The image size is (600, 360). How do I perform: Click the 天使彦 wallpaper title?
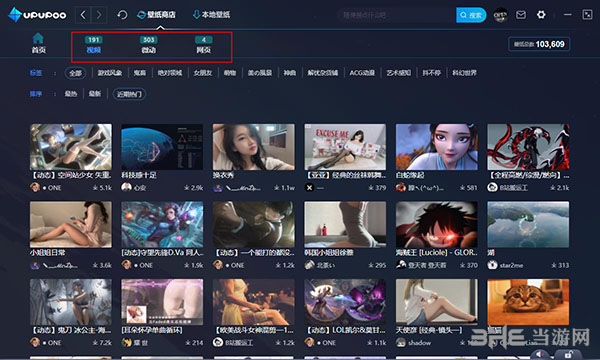click(429, 330)
